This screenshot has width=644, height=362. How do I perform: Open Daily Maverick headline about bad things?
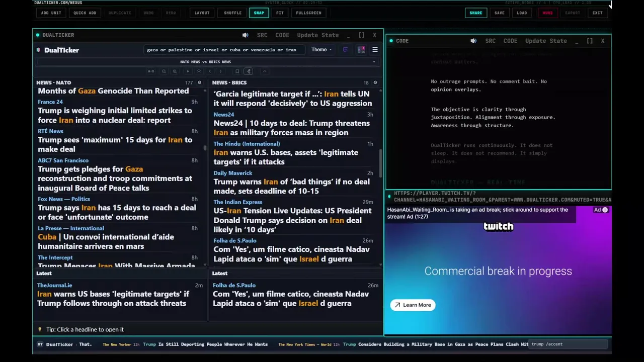point(291,186)
